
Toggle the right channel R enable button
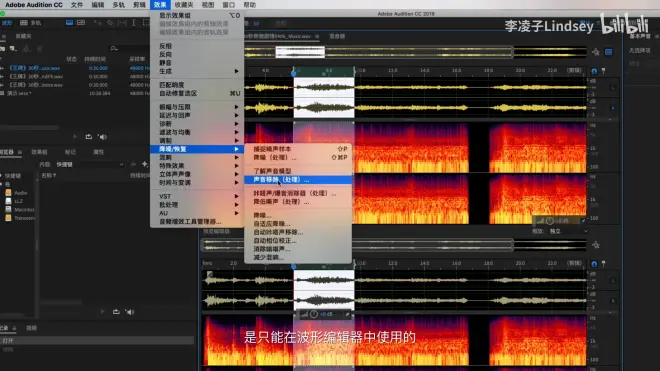[x=612, y=108]
